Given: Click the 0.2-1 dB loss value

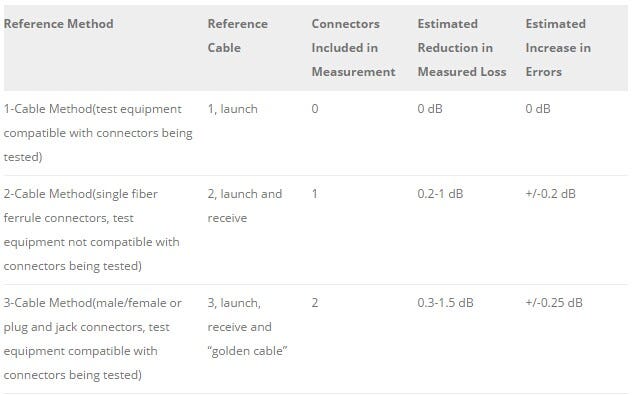Looking at the screenshot, I should coord(440,194).
